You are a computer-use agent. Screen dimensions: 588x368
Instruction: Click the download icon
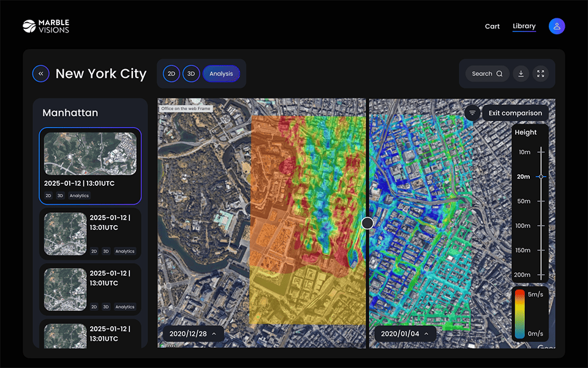[521, 74]
